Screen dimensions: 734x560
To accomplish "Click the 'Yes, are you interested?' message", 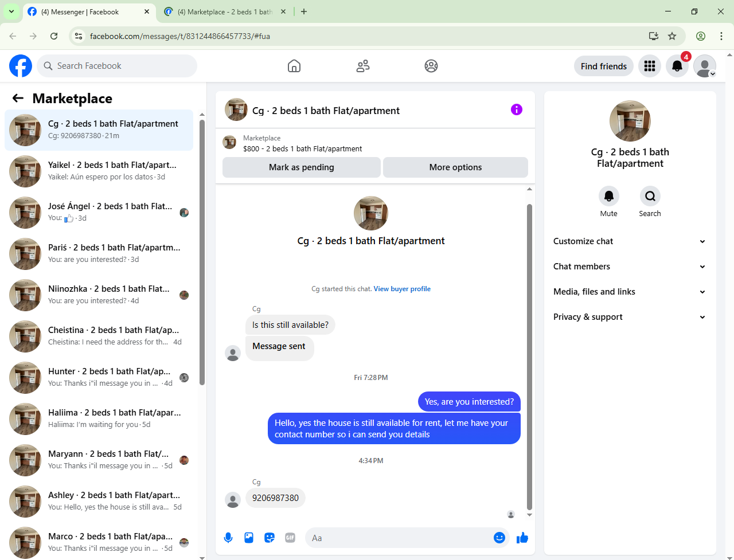I will 469,402.
